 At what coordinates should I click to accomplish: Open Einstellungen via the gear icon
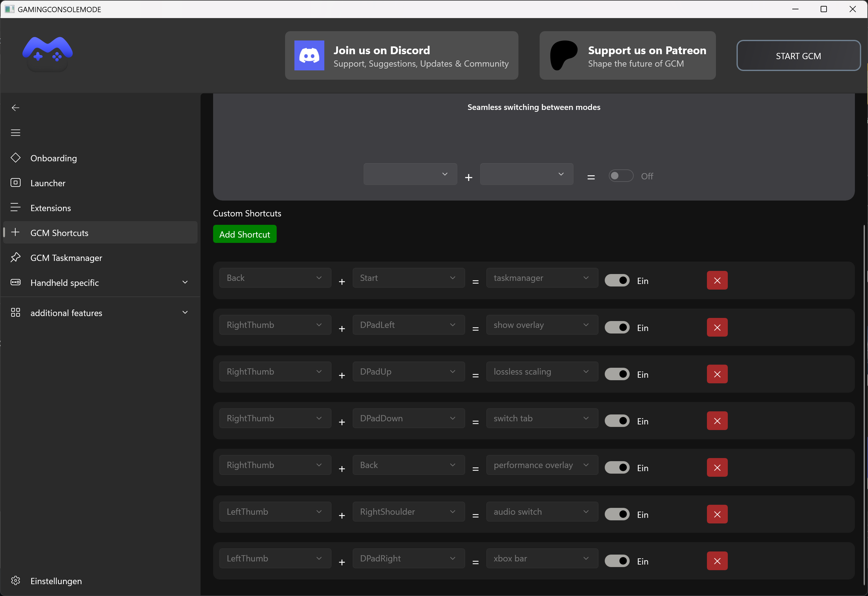coord(15,580)
